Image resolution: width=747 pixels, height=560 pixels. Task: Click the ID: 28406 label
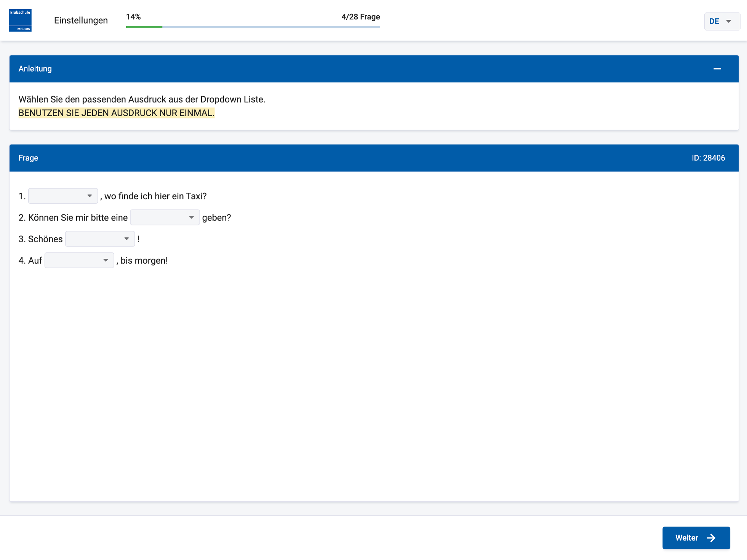tap(708, 158)
